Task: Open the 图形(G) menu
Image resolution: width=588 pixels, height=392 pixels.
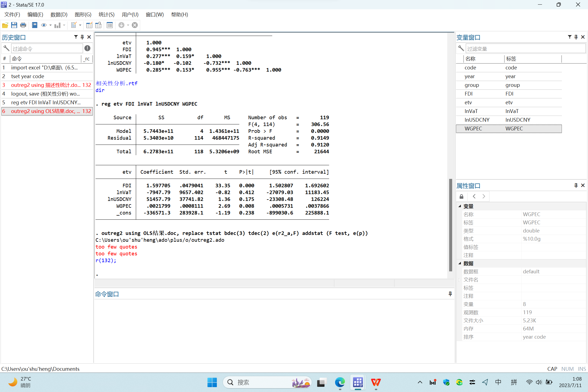Action: coord(83,15)
